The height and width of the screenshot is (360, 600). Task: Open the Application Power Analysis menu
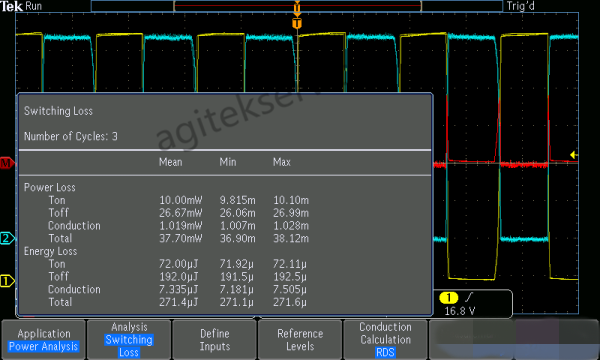[44, 340]
